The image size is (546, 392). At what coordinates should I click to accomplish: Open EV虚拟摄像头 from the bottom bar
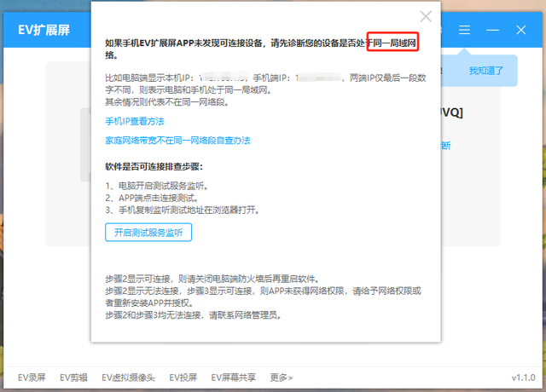pyautogui.click(x=128, y=378)
